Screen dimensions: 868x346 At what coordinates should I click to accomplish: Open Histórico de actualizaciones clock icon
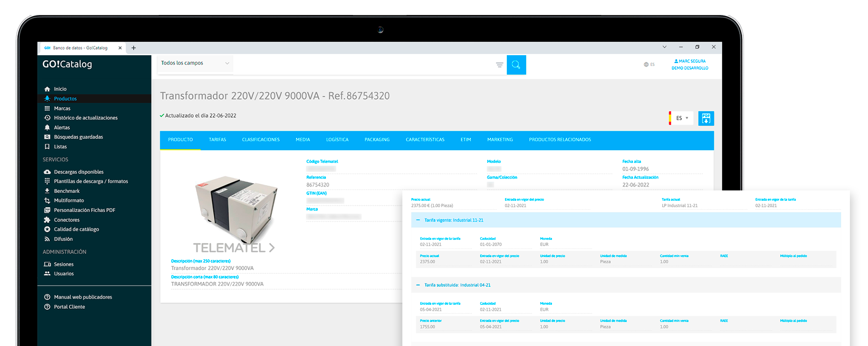pyautogui.click(x=47, y=118)
